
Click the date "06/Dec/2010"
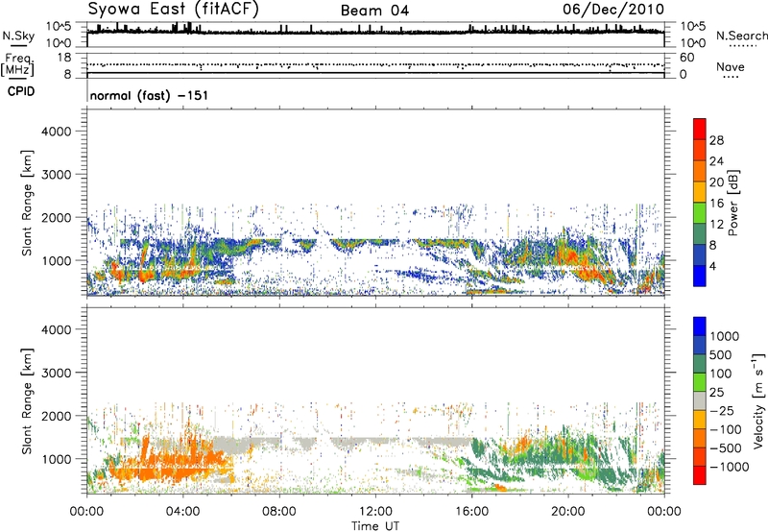click(x=613, y=10)
